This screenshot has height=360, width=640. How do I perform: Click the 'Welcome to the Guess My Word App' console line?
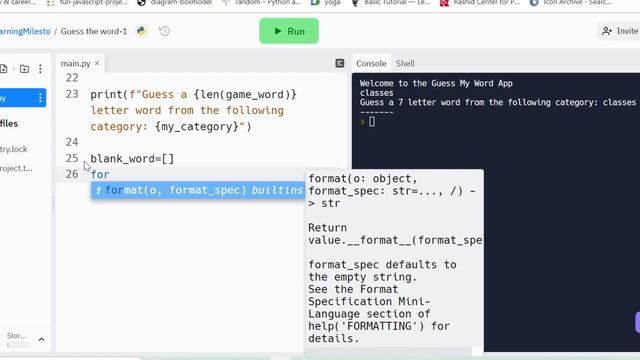(x=436, y=83)
